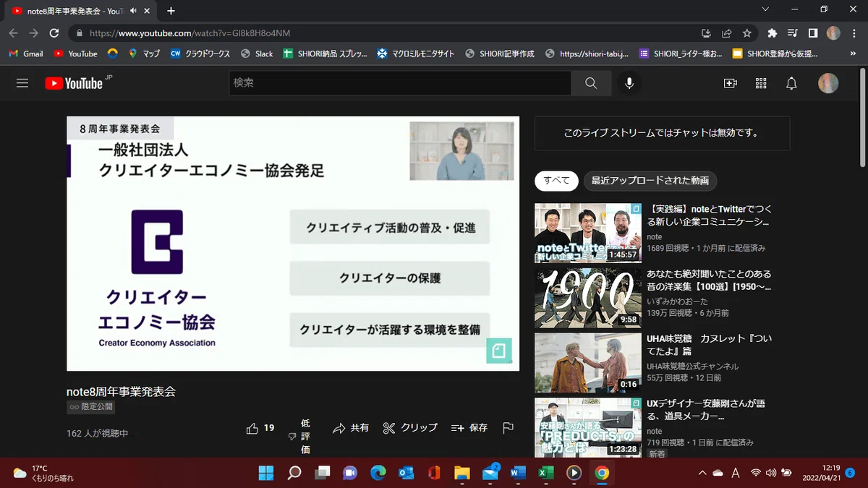
Task: Open Chrome three-dot menu
Action: coord(854,33)
